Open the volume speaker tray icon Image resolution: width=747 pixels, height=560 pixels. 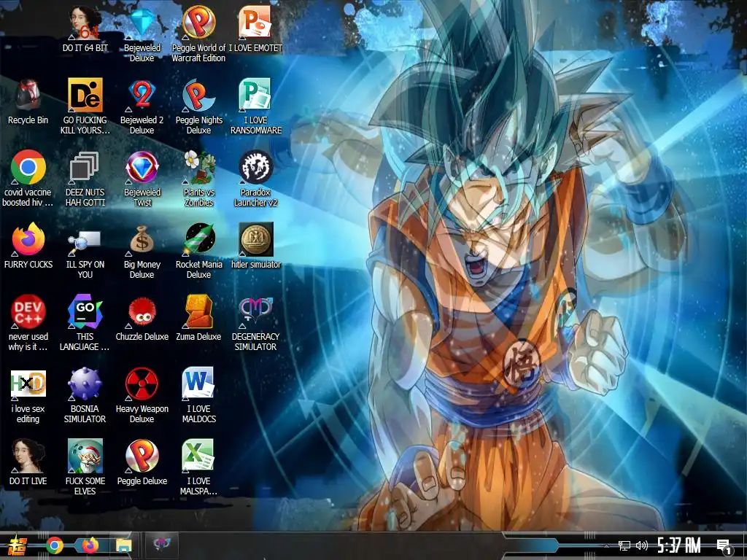coord(642,545)
